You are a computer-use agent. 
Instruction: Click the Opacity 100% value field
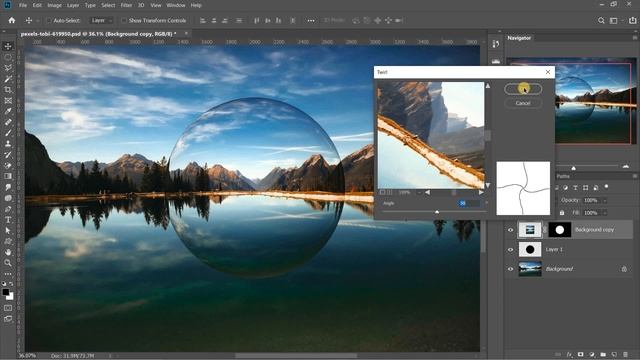pos(591,200)
